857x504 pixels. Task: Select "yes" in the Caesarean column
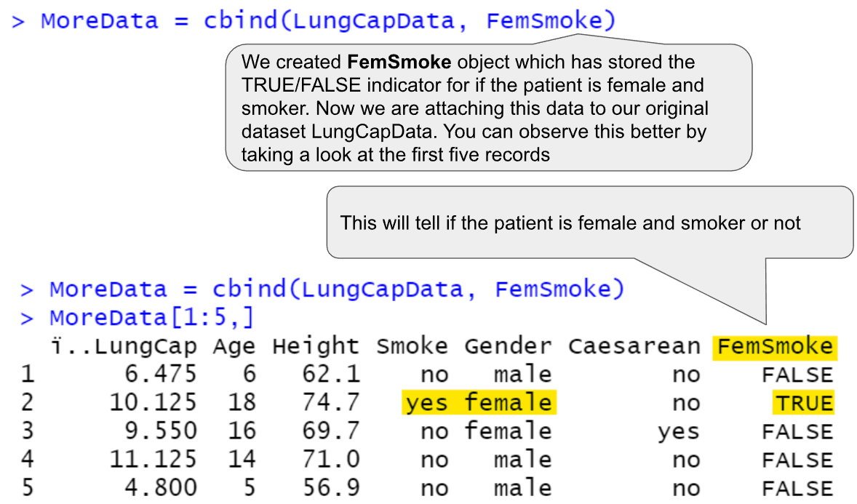pos(678,431)
